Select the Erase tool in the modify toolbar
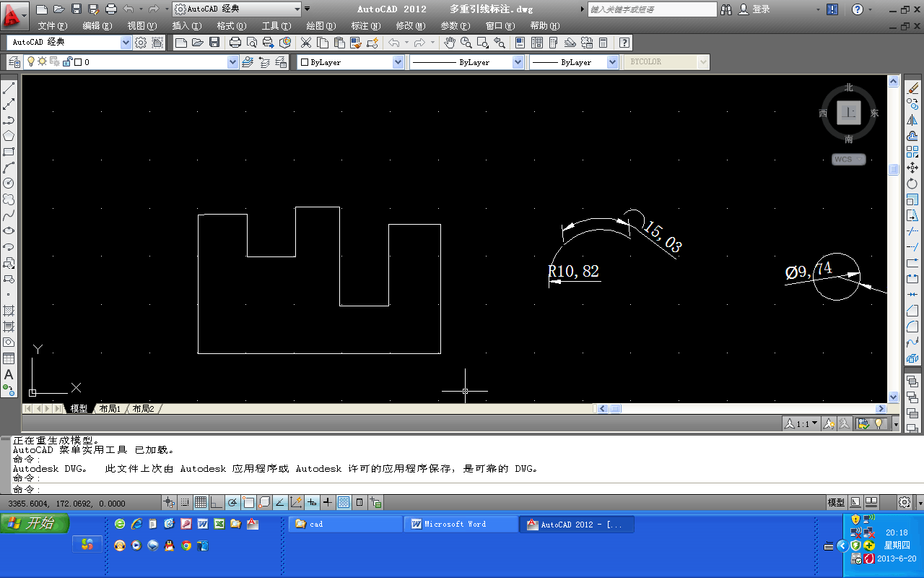 912,88
